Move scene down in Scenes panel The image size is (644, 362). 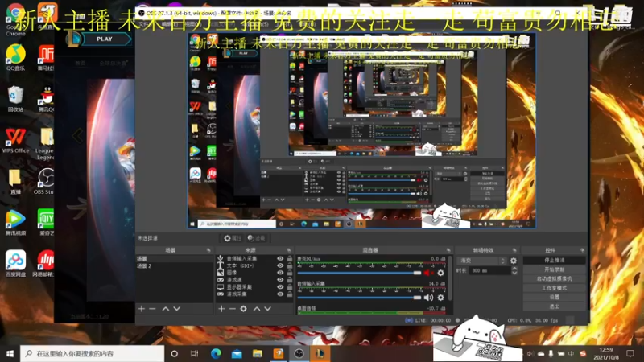[176, 309]
